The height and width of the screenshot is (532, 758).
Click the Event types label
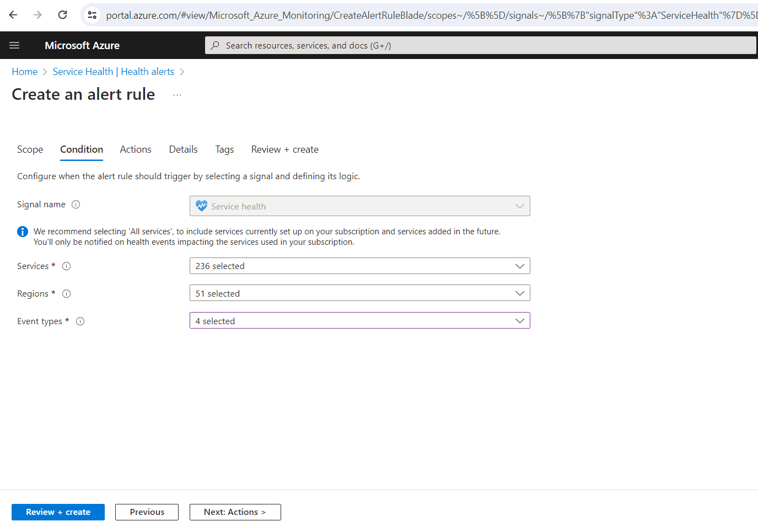(x=40, y=321)
